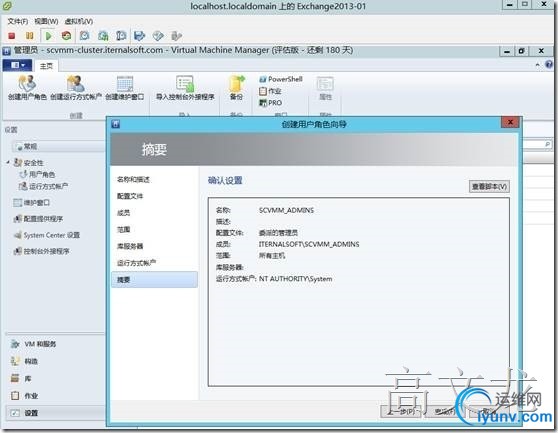Click ITERNALSOFT\SCVMM_ADMINS member value
Viewport: 558px width, 433px height.
coord(309,244)
